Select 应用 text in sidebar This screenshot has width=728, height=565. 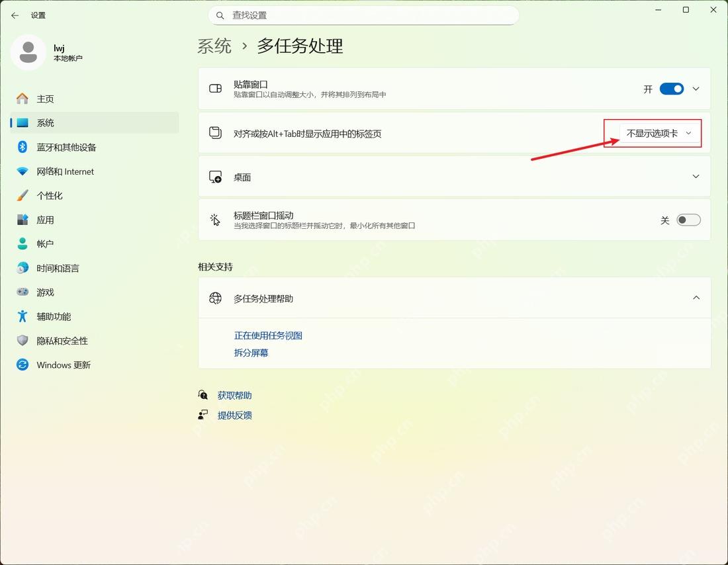pos(45,220)
